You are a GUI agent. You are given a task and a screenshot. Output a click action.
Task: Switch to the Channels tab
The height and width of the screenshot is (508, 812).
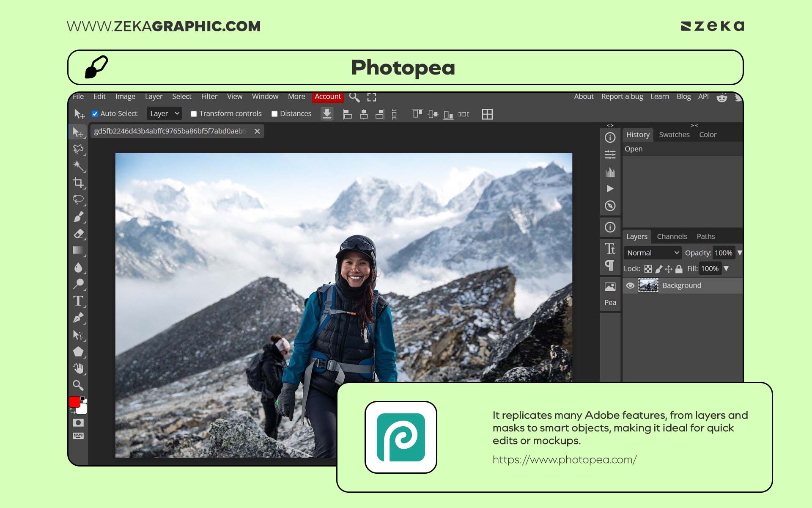point(672,236)
